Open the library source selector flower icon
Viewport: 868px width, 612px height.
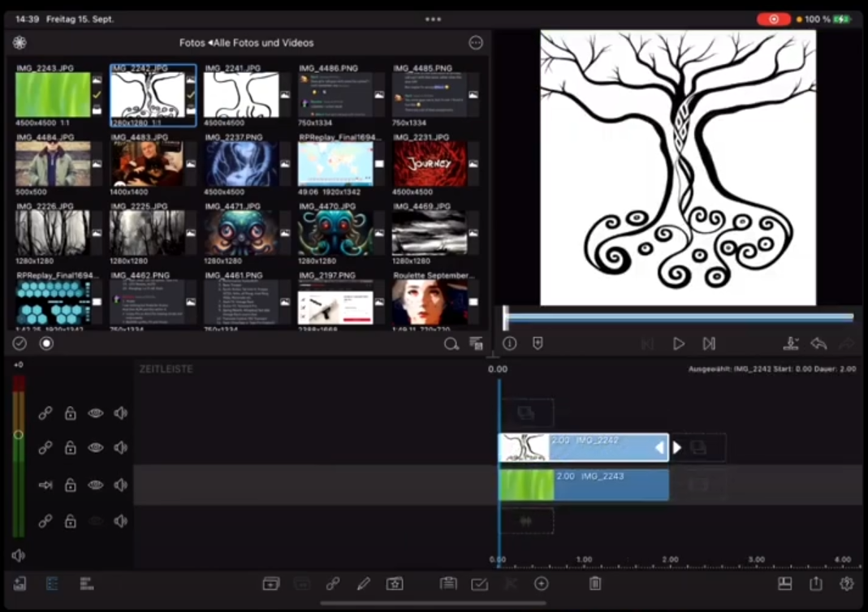point(19,43)
